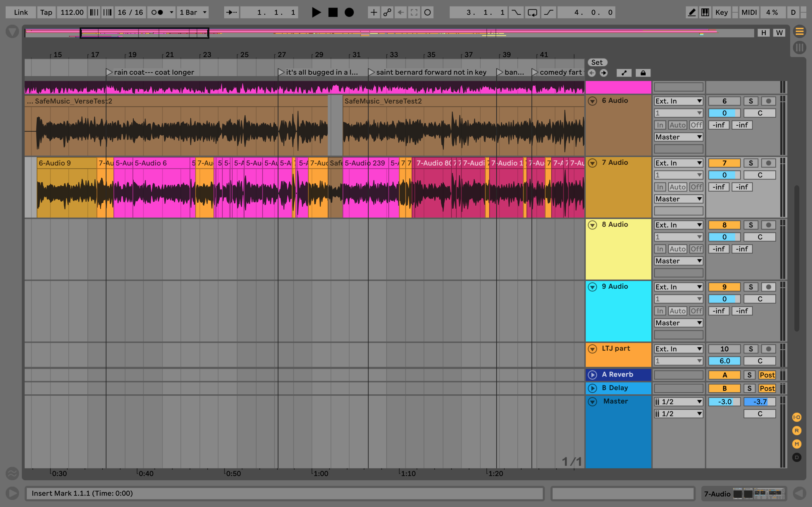Enable the Draw Mode pencil icon
Image resolution: width=812 pixels, height=507 pixels.
(x=692, y=12)
